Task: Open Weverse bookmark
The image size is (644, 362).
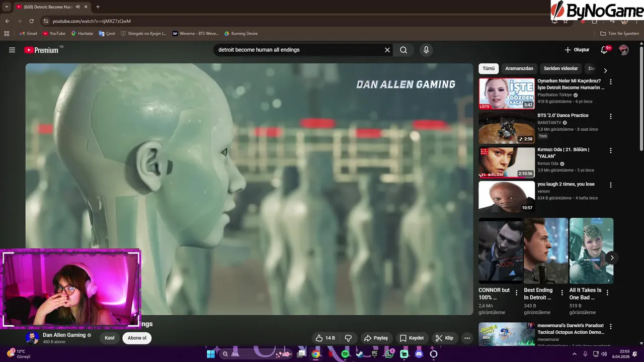Action: pyautogui.click(x=195, y=33)
